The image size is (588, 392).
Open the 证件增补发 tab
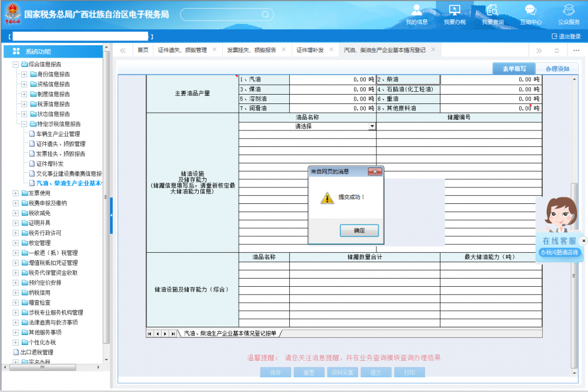point(310,50)
